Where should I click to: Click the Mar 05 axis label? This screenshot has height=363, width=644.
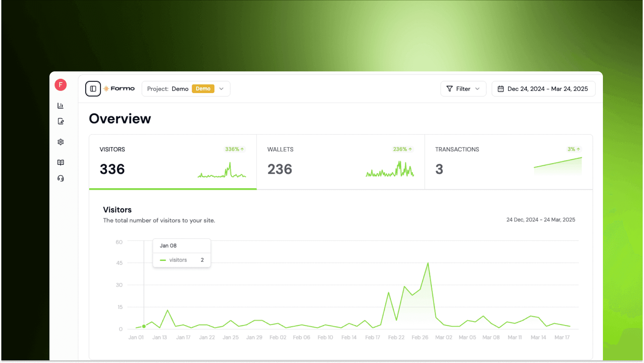point(467,337)
